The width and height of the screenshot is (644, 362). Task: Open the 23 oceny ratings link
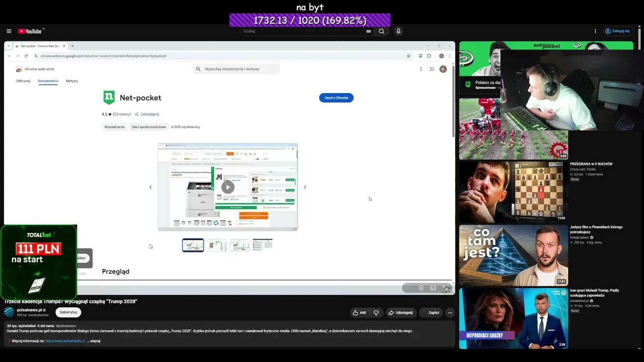coord(122,114)
